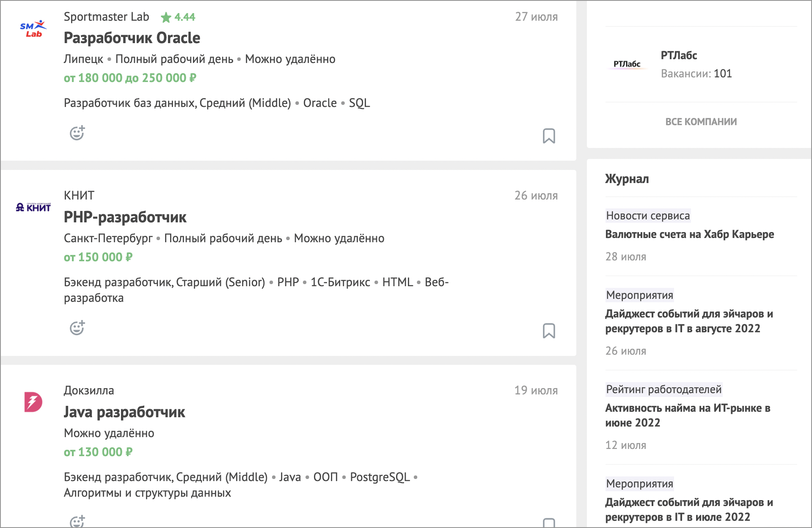This screenshot has width=812, height=528.
Task: Add reaction to Разработчик Oracle vacancy
Action: click(x=77, y=133)
